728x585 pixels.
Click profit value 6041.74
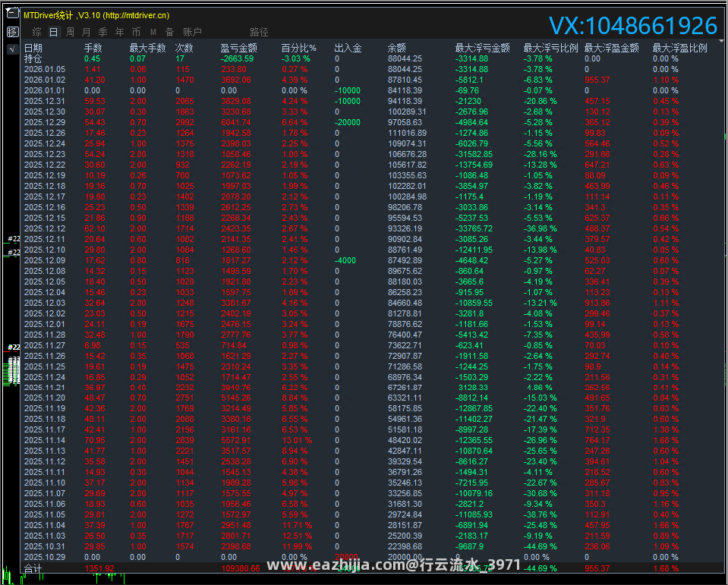click(x=236, y=122)
